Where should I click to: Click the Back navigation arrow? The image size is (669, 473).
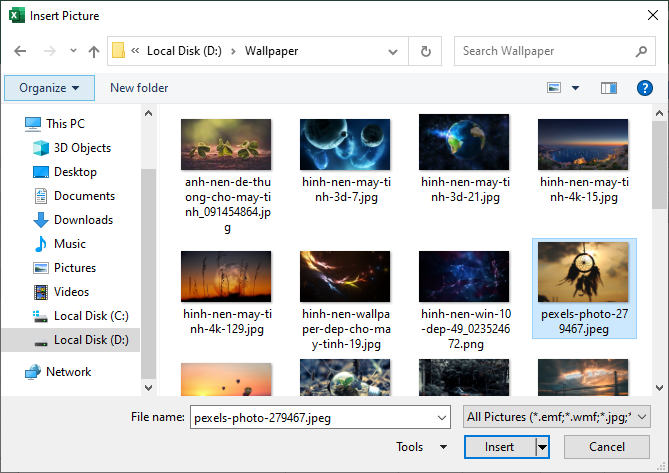tap(21, 51)
